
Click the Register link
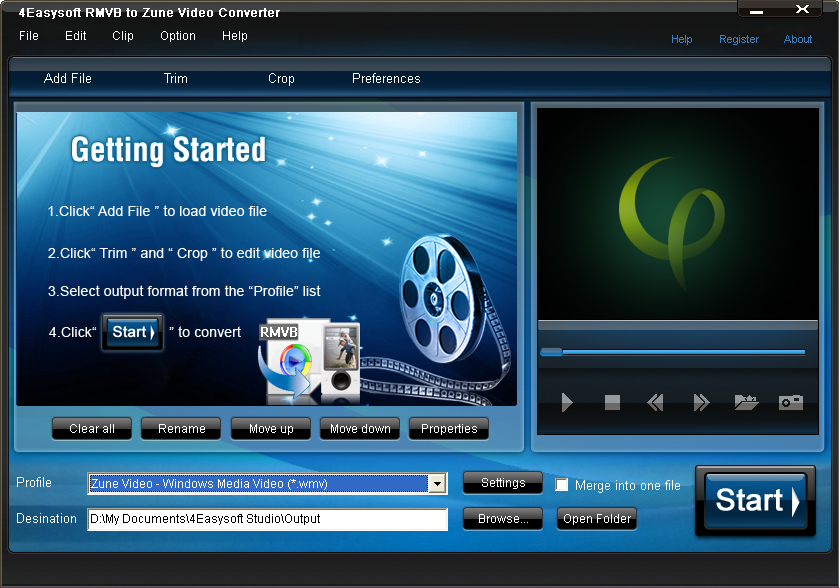click(739, 39)
